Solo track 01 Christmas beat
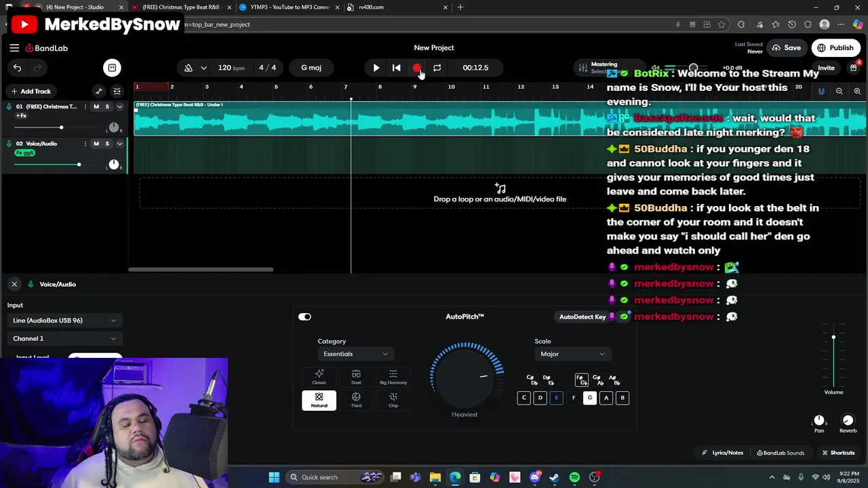 [x=107, y=106]
